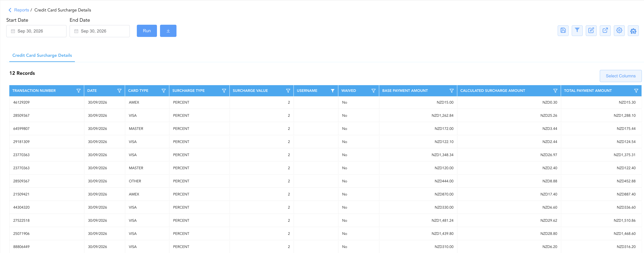Select transaction 88806449 cell
This screenshot has height=253, width=644.
47,247
